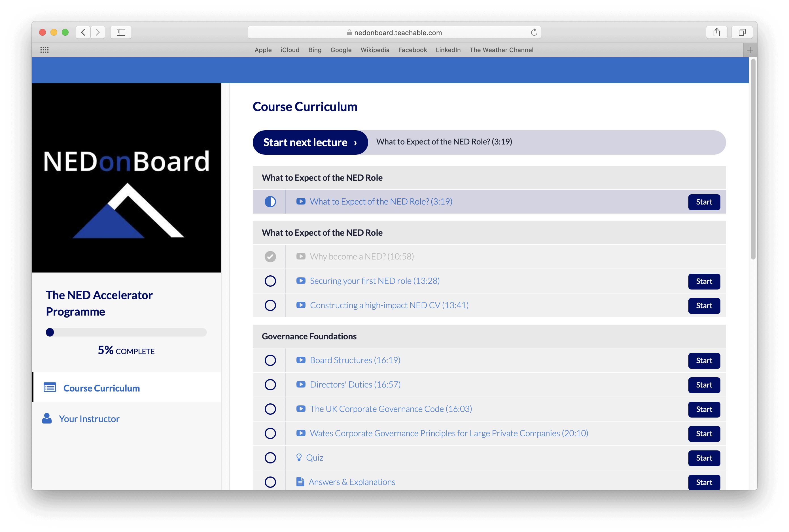The height and width of the screenshot is (532, 789).
Task: Start The UK Corporate Governance Code lecture
Action: [x=704, y=410]
